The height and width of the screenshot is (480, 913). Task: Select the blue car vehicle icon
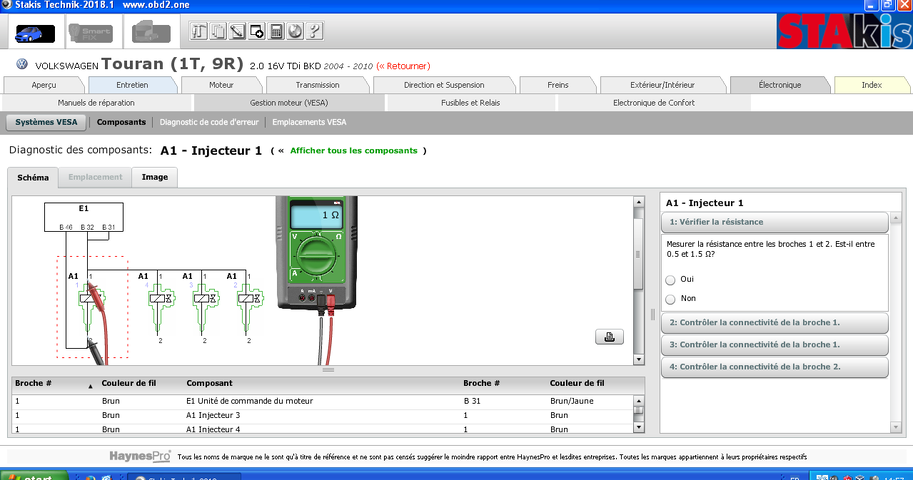pyautogui.click(x=35, y=33)
